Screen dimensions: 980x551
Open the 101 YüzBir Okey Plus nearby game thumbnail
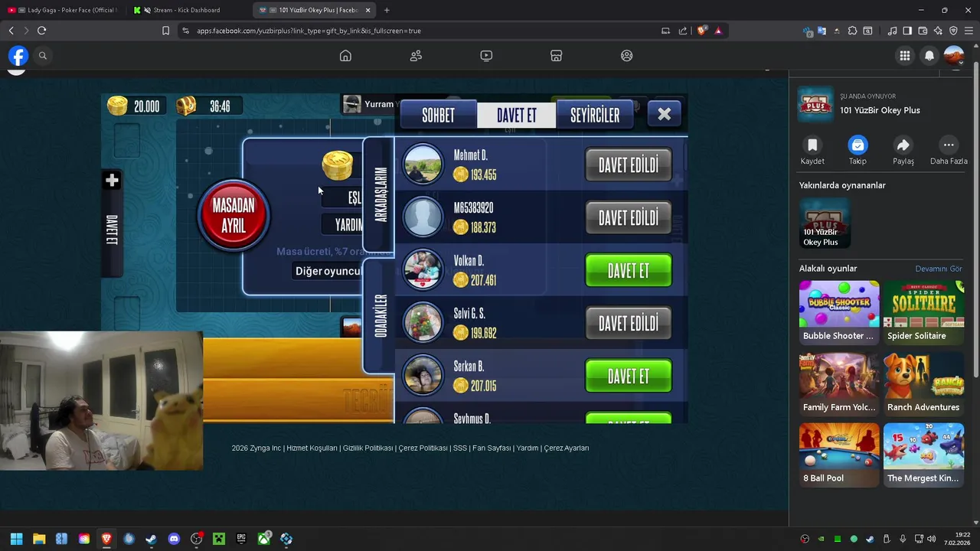coord(825,223)
